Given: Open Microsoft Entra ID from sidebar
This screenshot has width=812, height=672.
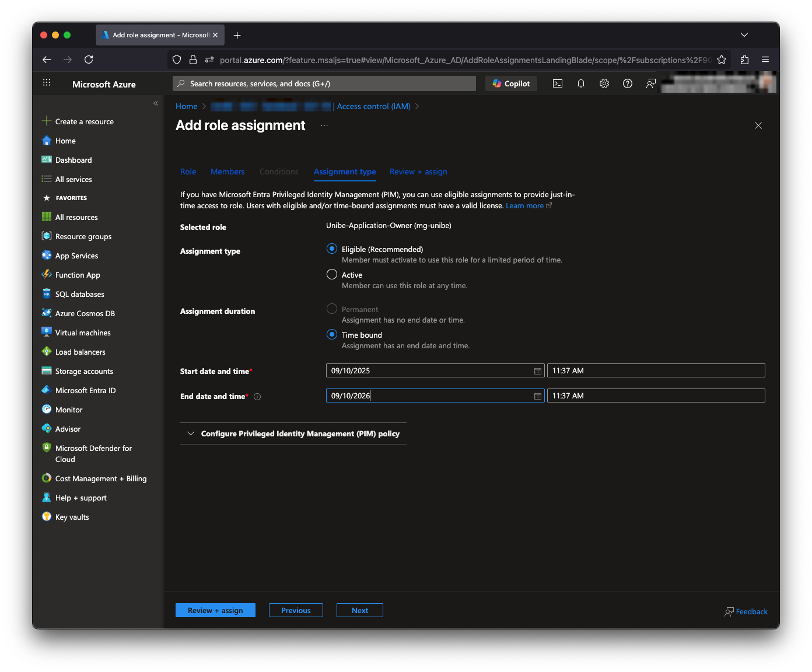Looking at the screenshot, I should tap(85, 390).
